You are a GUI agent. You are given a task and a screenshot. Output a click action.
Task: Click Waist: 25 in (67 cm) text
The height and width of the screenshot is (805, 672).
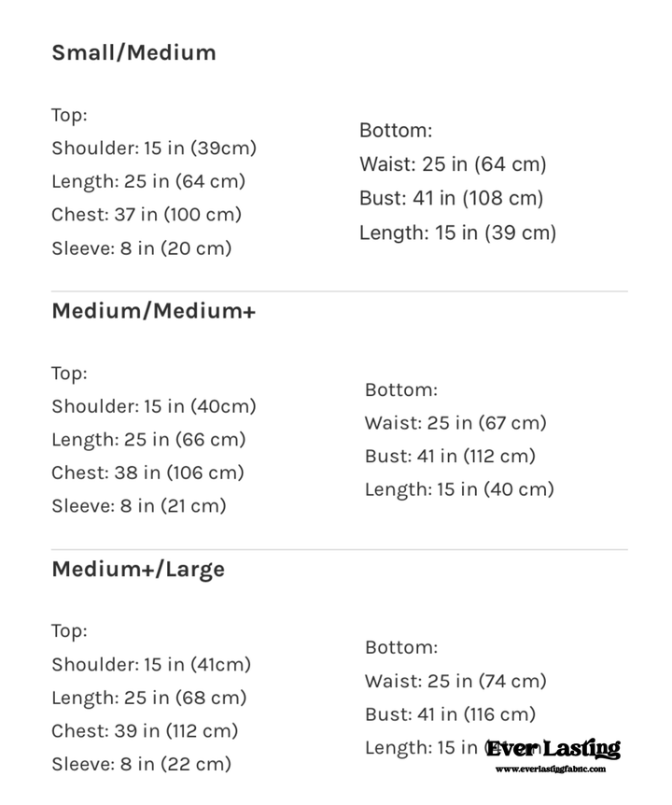455,423
